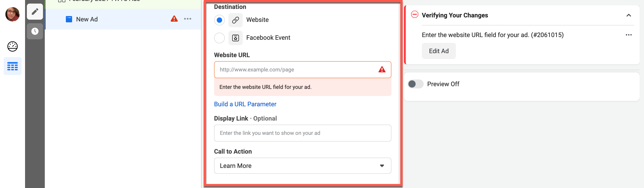The image size is (644, 188).
Task: Open the error message options menu
Action: pos(629,35)
